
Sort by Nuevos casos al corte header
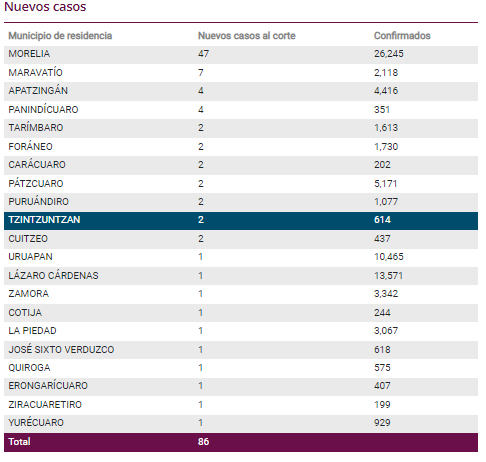246,36
